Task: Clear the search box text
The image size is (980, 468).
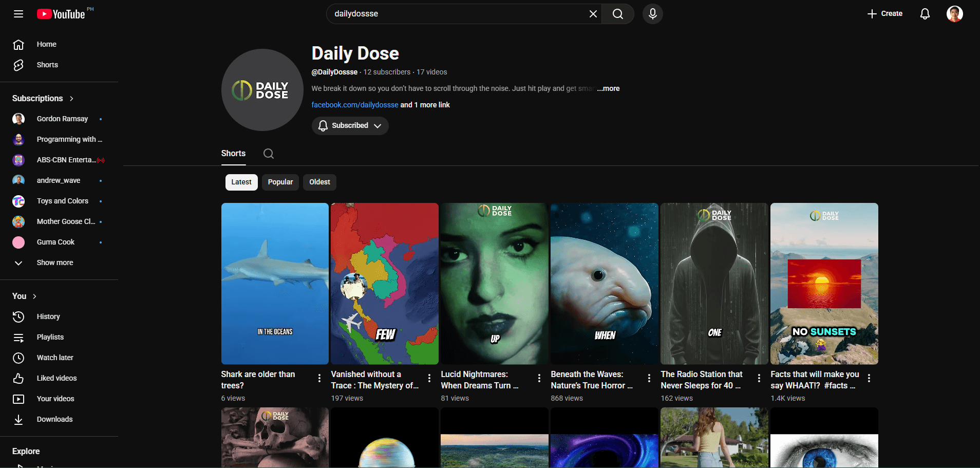Action: pos(593,14)
